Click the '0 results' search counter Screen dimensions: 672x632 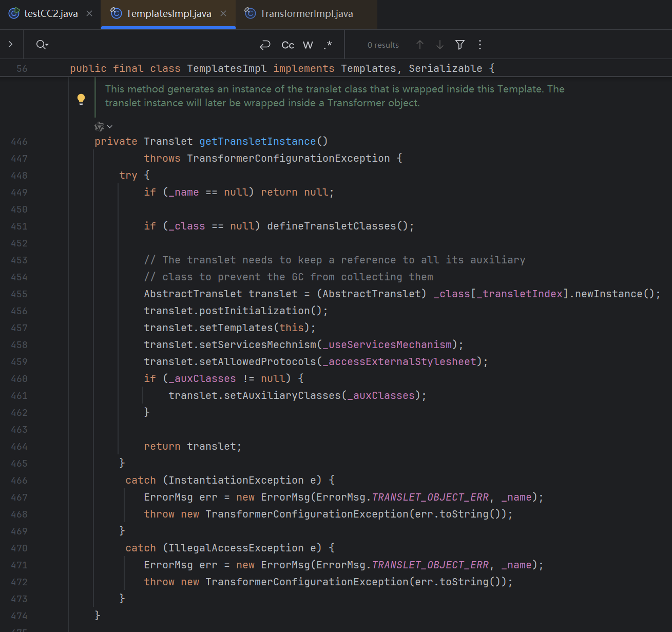(x=383, y=45)
